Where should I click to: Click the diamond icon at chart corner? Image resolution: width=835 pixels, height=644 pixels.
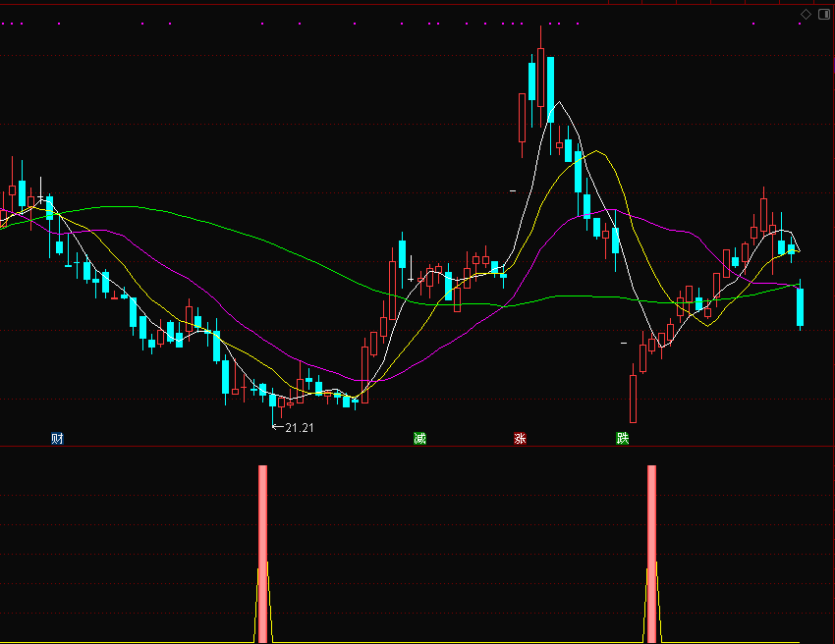pos(806,15)
